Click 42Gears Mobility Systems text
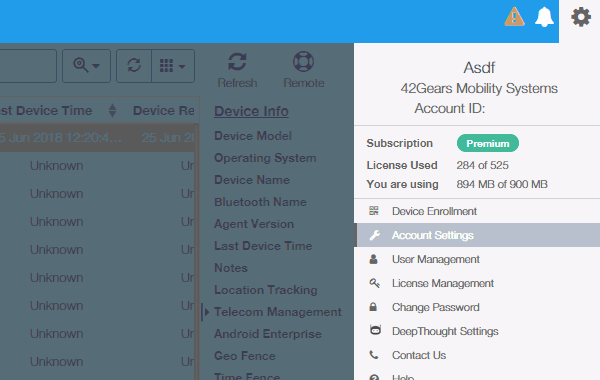Image resolution: width=600 pixels, height=380 pixels. pyautogui.click(x=479, y=88)
